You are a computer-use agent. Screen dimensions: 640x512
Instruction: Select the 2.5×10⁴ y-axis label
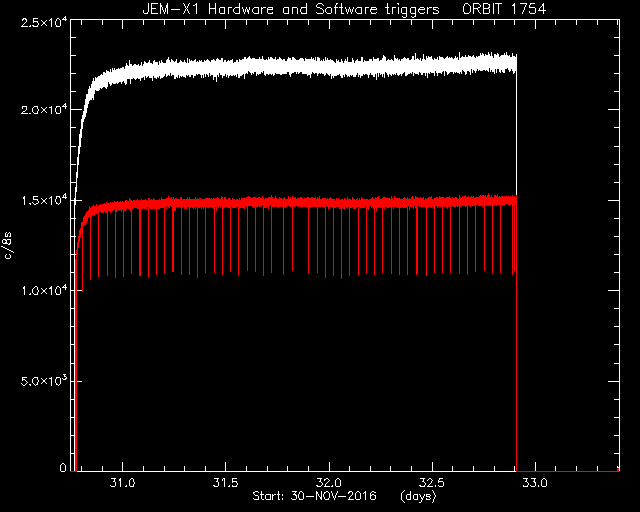click(x=44, y=22)
